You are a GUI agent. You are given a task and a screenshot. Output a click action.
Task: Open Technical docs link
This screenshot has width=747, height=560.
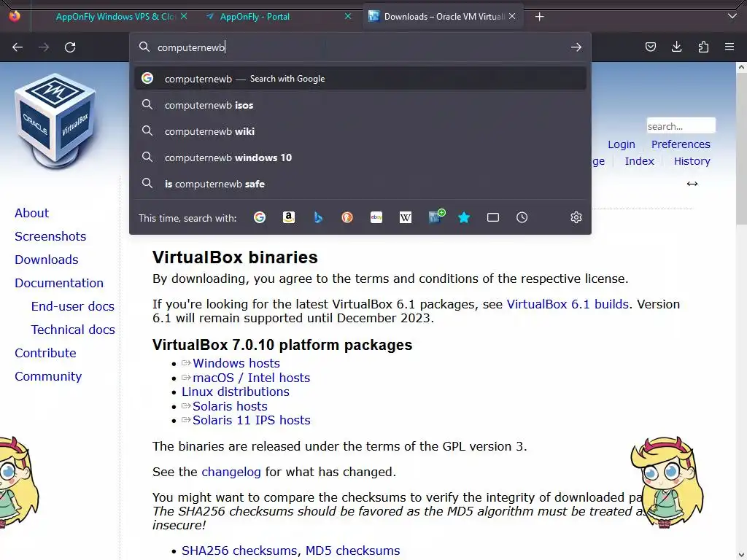tap(73, 330)
